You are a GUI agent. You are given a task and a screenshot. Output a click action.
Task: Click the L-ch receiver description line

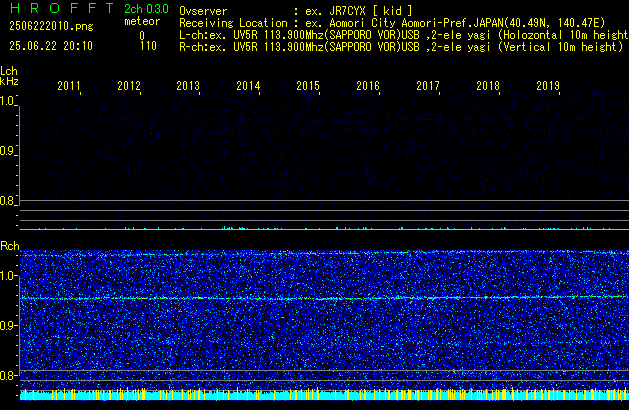(404, 35)
